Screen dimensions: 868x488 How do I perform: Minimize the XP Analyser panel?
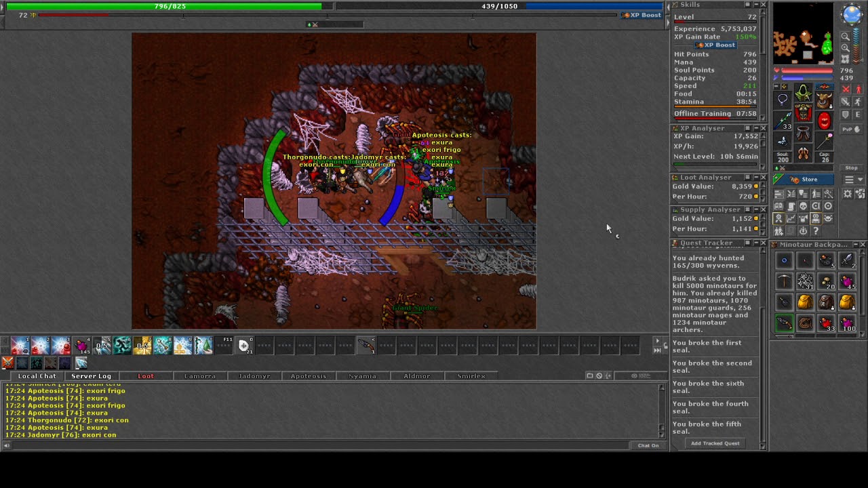756,128
